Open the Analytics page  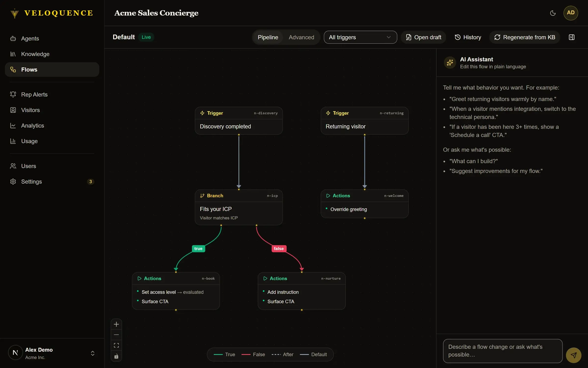tap(52, 126)
